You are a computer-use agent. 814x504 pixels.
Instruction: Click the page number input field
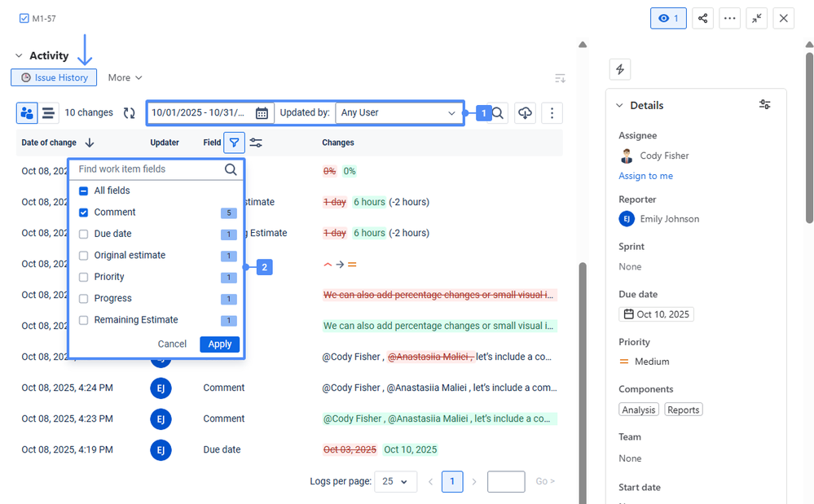click(505, 481)
